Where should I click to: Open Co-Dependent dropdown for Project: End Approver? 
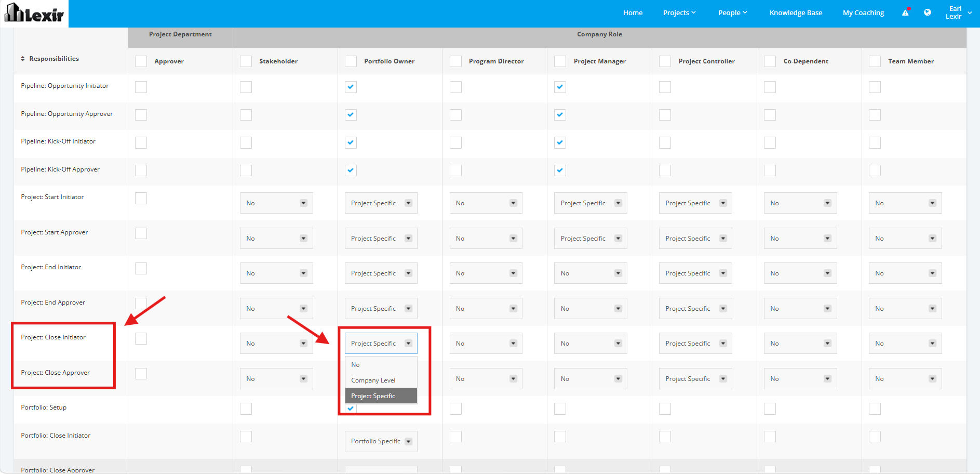[x=800, y=309]
